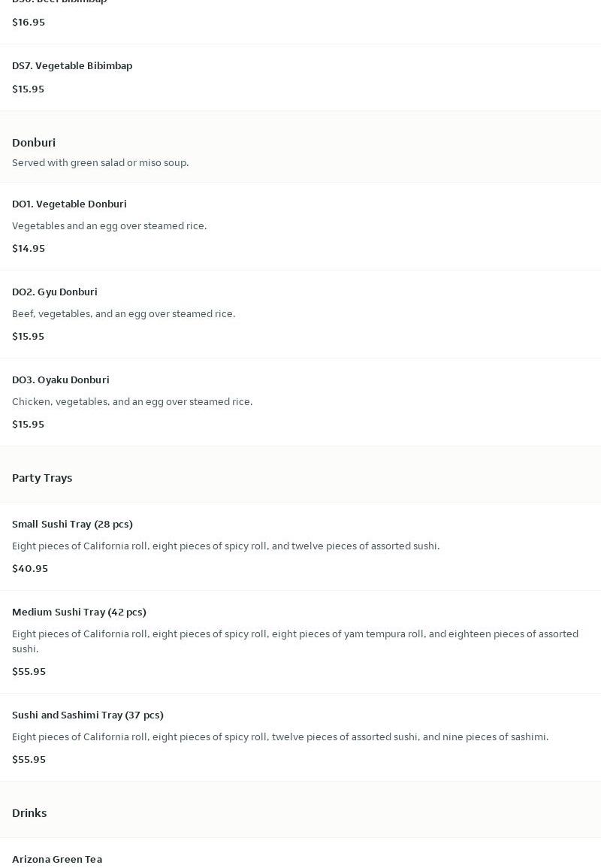Image resolution: width=601 pixels, height=868 pixels.
Task: Select the Arizona Green Tea item
Action: (57, 860)
